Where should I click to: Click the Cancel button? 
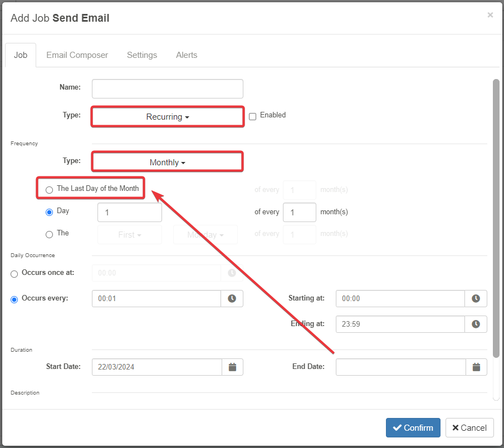pos(469,427)
